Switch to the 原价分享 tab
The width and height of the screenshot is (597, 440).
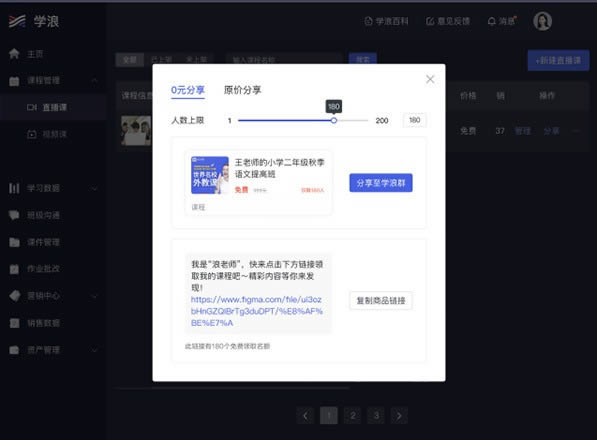coord(243,90)
